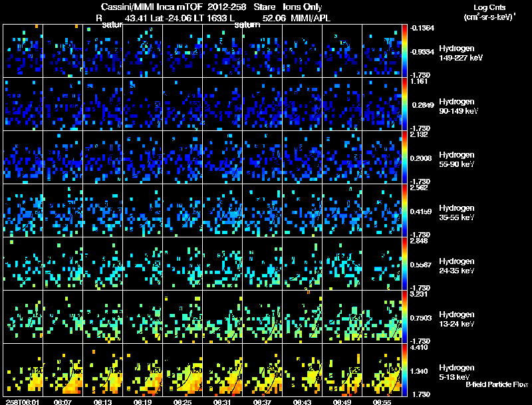The height and width of the screenshot is (405, 532).
Task: Select the 06:43 time label
Action: tap(303, 402)
